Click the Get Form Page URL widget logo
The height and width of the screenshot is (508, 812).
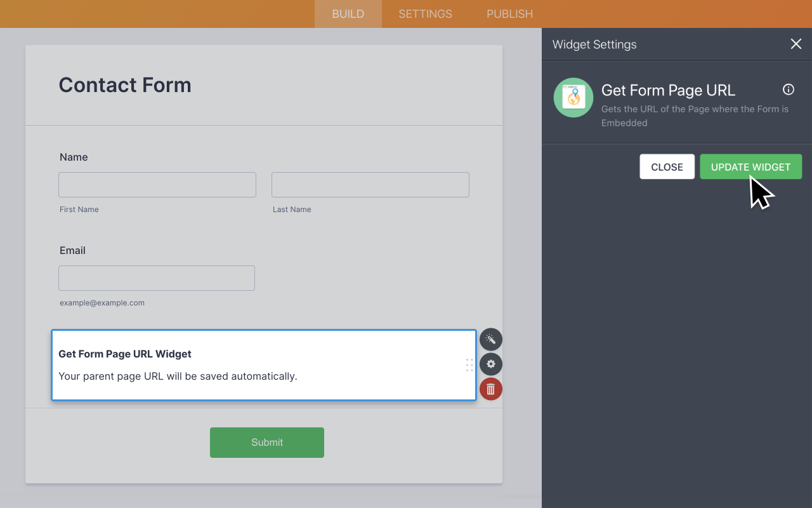(573, 97)
